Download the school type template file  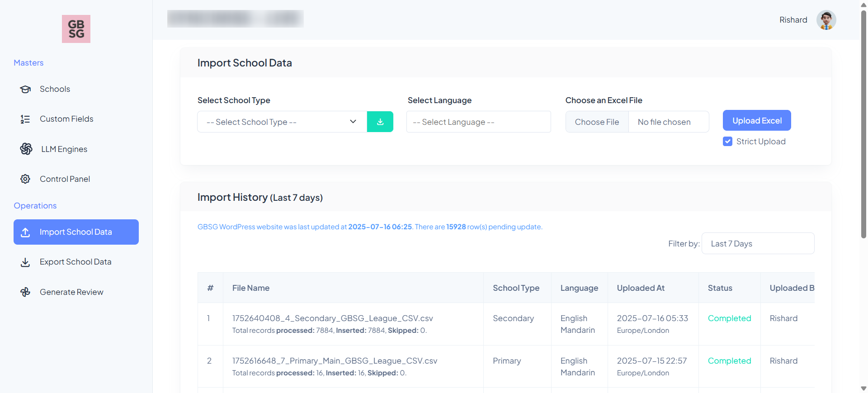tap(380, 122)
